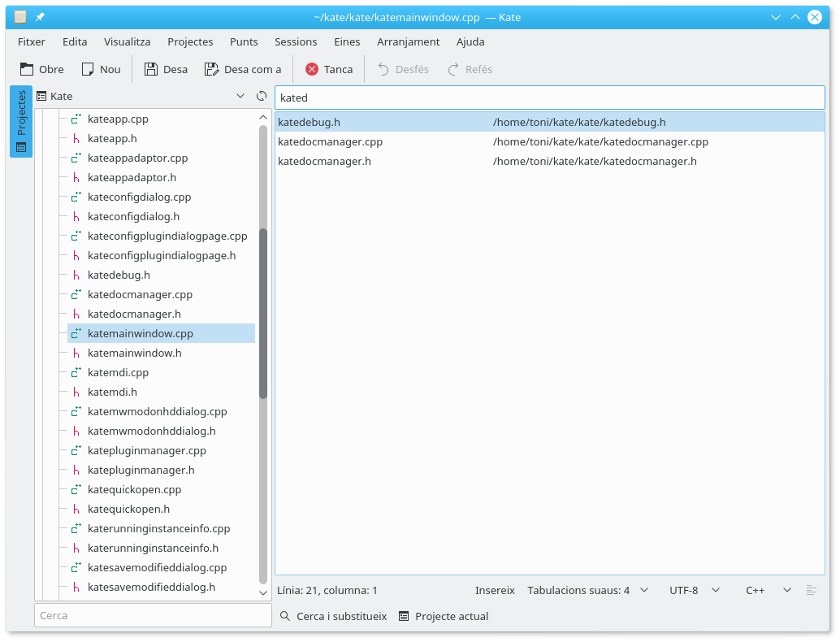840x642 pixels.
Task: Click the Cerca filter input field
Action: (x=153, y=615)
